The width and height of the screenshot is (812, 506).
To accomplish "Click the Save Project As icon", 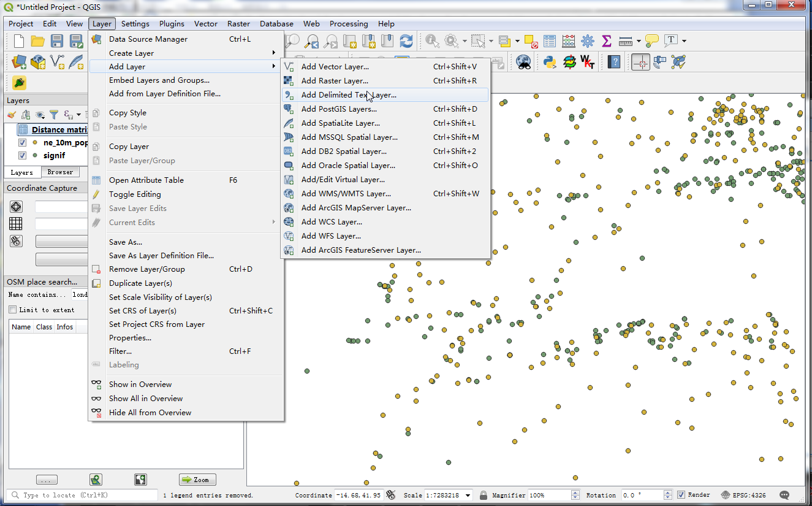I will click(x=76, y=41).
